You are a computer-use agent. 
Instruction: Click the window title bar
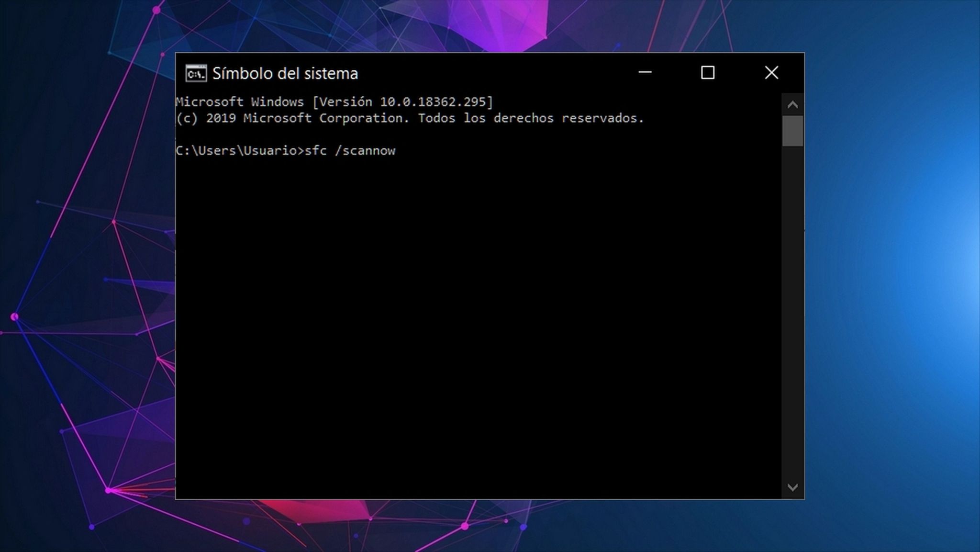pos(479,73)
